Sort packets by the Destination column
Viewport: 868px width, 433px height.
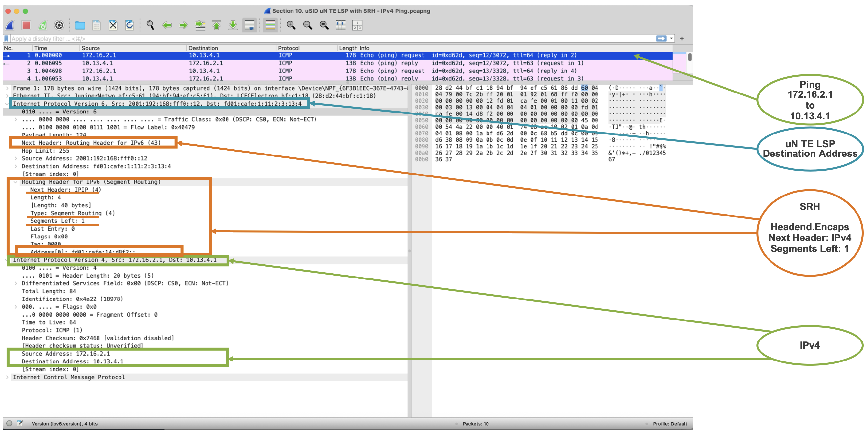pos(231,48)
